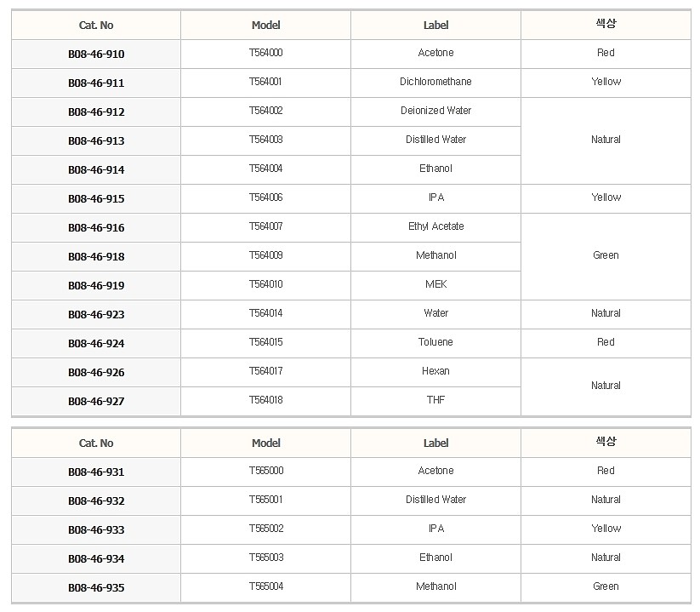Screen dimensions: 700x612
Task: Select the Dichloromethane label cell
Action: (435, 82)
